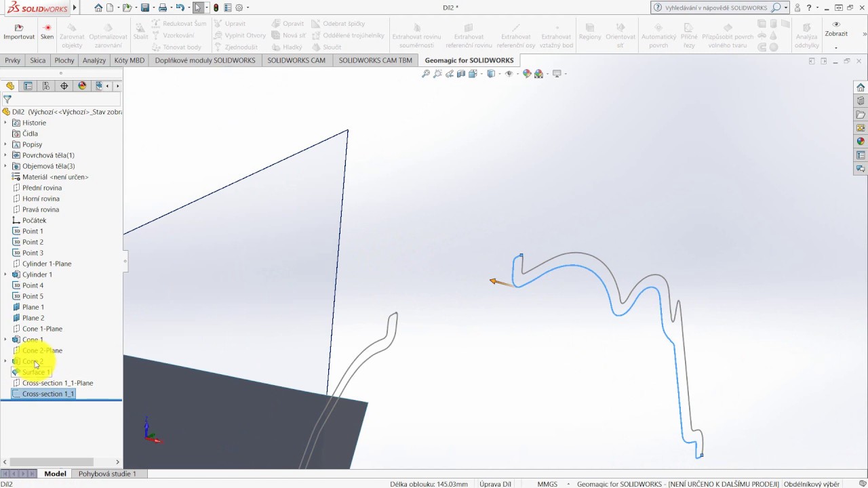Select the Sken laser icon
Image resolution: width=868 pixels, height=488 pixels.
coord(47,31)
